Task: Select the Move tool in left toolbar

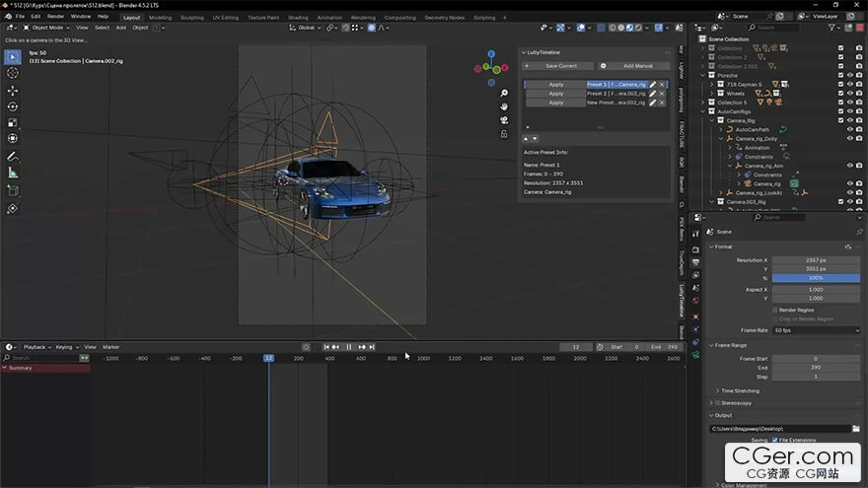Action: tap(13, 90)
